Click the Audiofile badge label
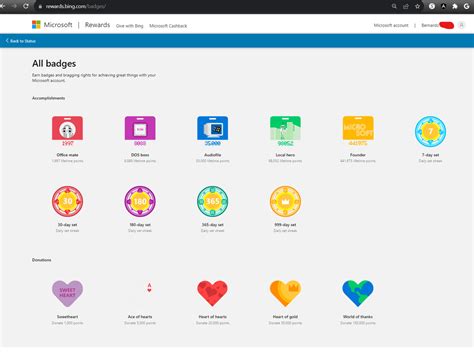Screen dimensions: 474x364 pyautogui.click(x=213, y=155)
